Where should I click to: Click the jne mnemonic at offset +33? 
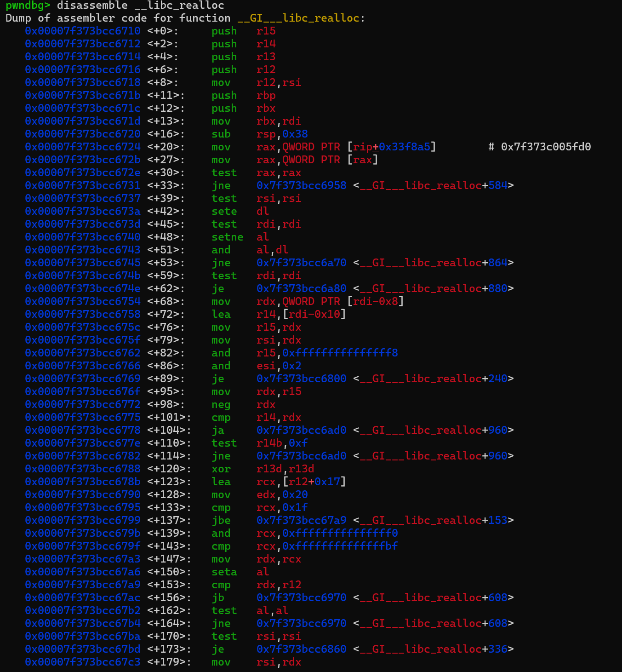221,185
